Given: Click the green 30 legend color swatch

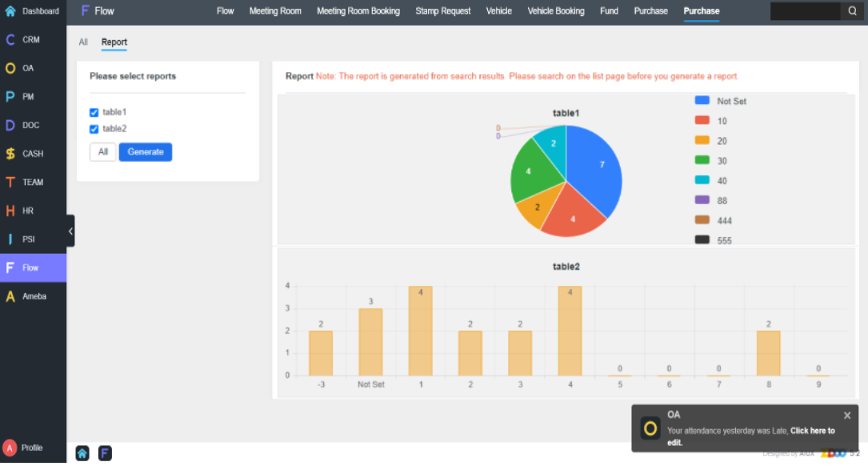Looking at the screenshot, I should point(702,160).
